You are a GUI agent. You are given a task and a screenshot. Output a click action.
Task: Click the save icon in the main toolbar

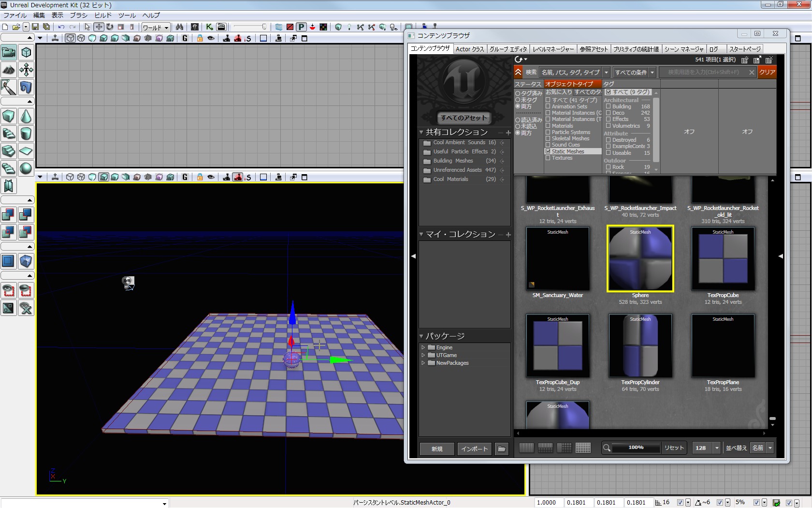pos(35,27)
